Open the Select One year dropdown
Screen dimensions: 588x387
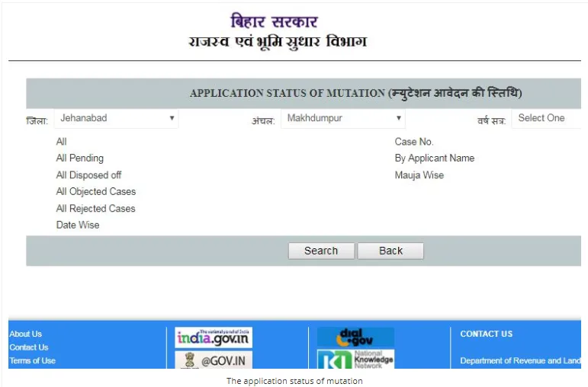tap(547, 119)
